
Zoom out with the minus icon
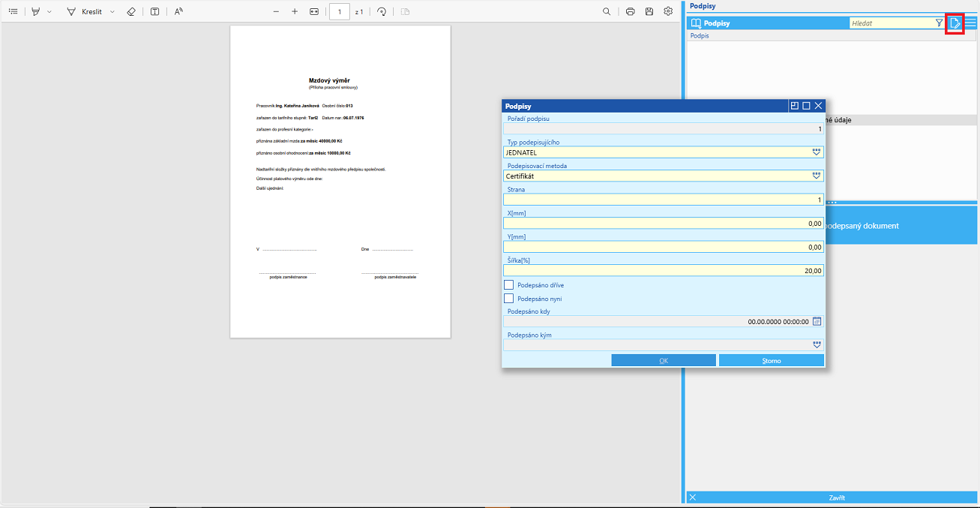point(276,12)
